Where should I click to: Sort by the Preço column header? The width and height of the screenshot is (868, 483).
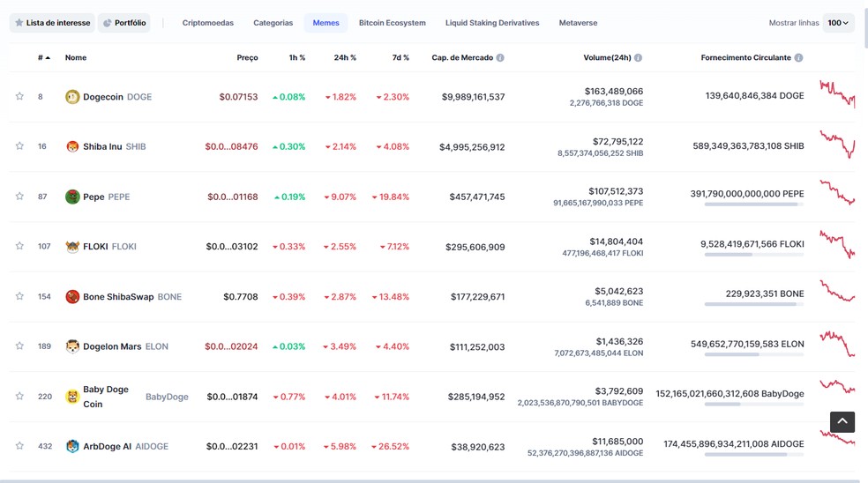248,57
